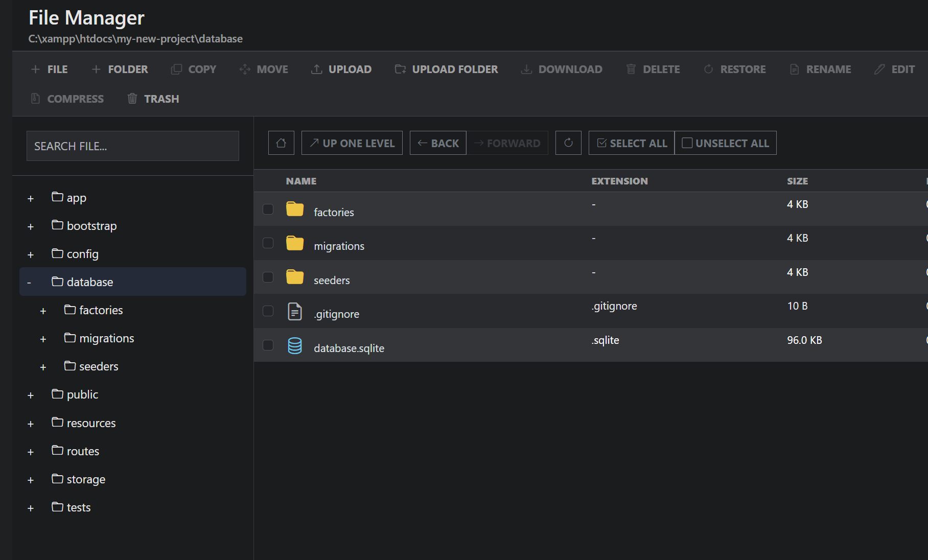Sort by the EXTENSION column header
Screen dimensions: 928x560
click(x=619, y=181)
